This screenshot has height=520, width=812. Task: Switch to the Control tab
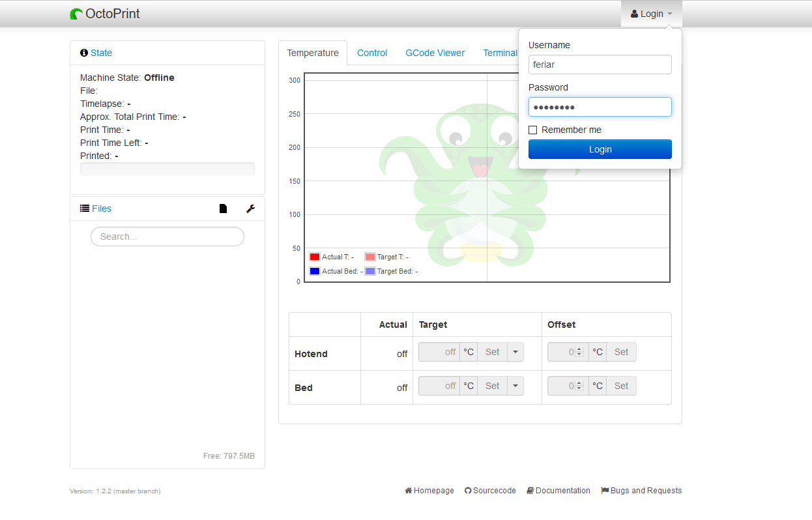click(372, 53)
